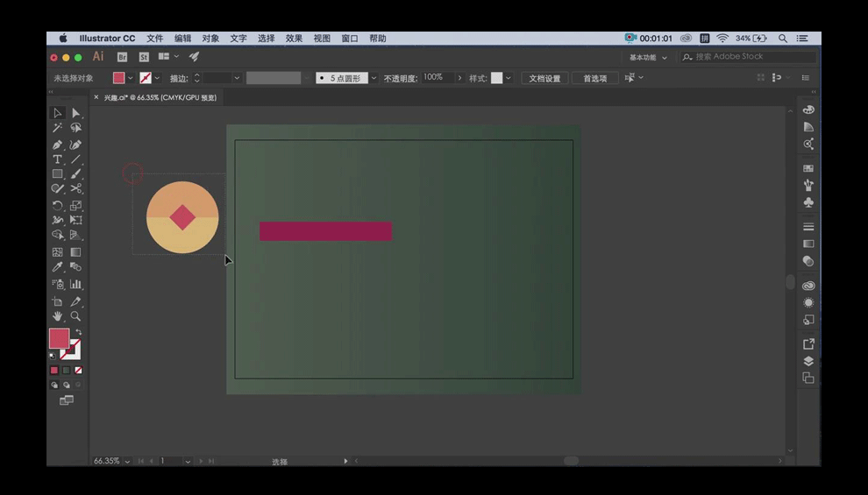Open large fill color swatch in toolbox
Viewport: 868px width, 495px height.
[x=60, y=338]
